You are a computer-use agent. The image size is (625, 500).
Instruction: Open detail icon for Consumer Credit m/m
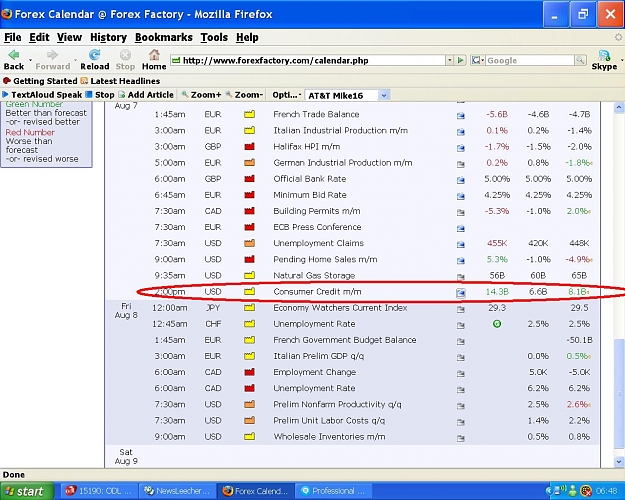461,293
